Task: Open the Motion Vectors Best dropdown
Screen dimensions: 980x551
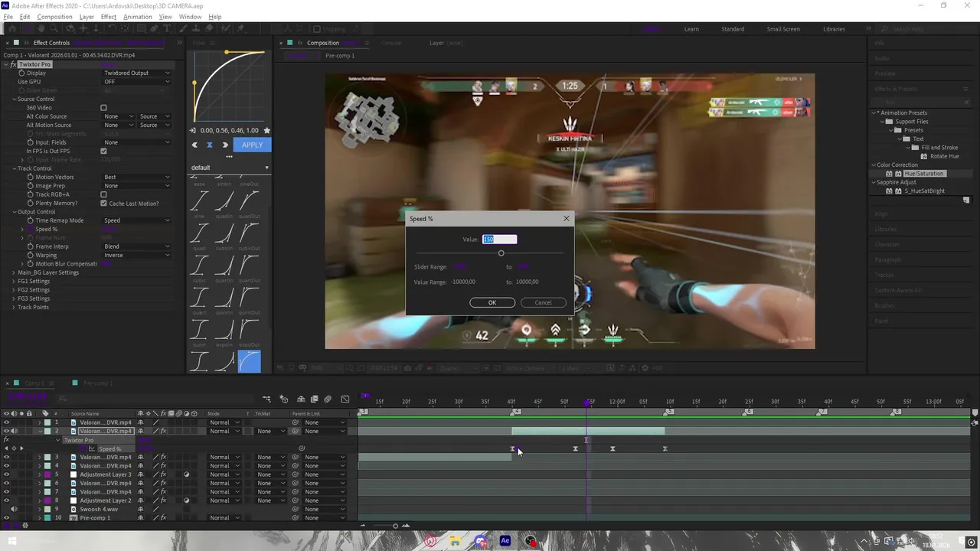Action: (x=136, y=178)
